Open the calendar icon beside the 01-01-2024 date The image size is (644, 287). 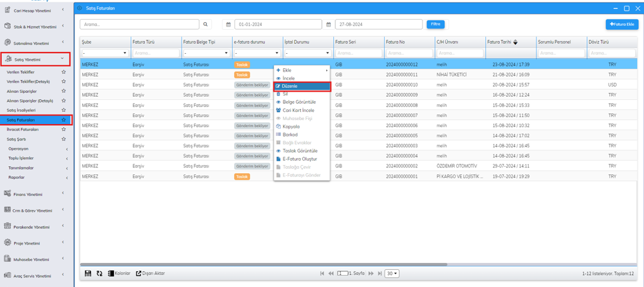(x=228, y=25)
